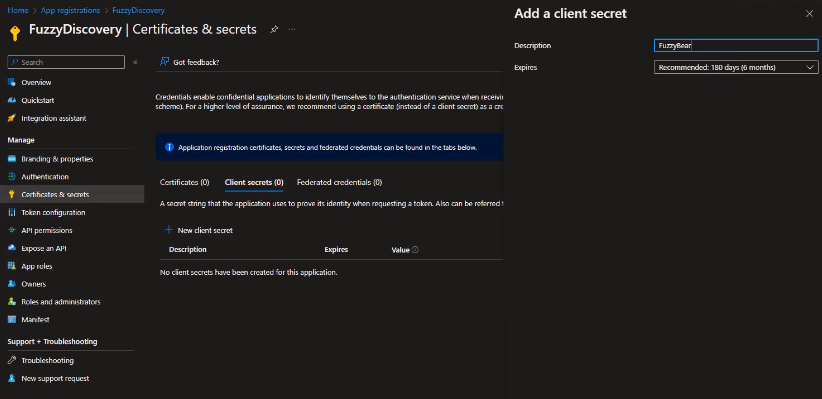Click the Value column info icon
This screenshot has height=399, width=822.
click(x=415, y=250)
